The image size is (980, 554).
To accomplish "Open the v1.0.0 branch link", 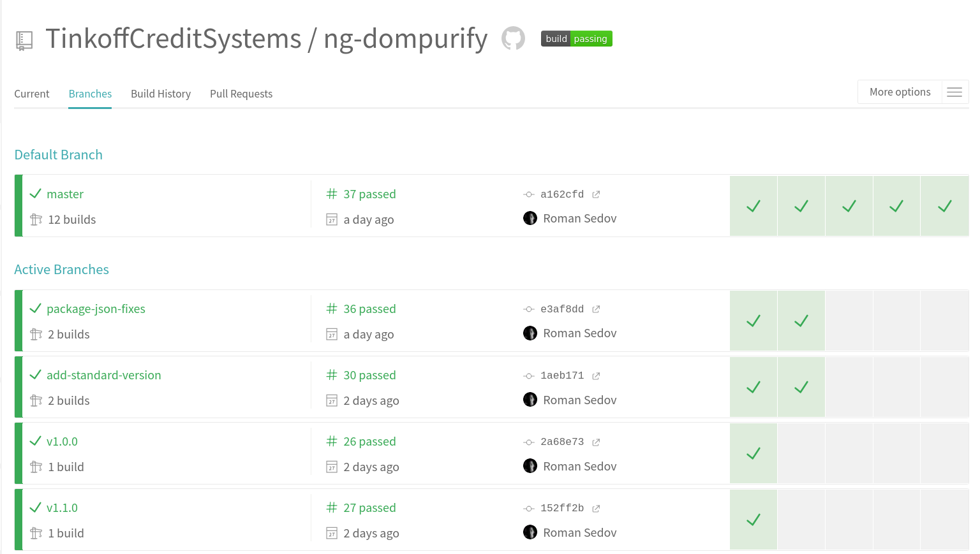I will click(x=62, y=441).
